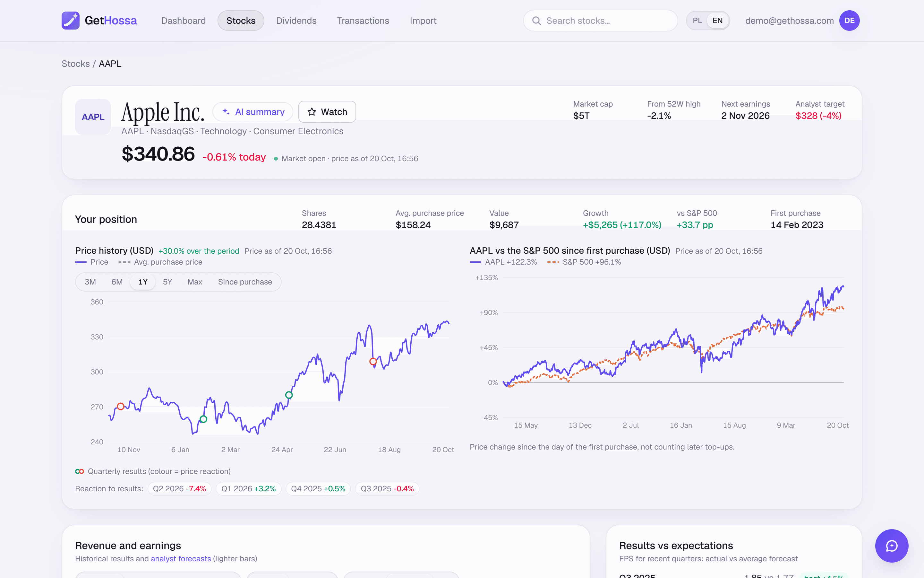Click the $340.86 current price
924x578 pixels.
158,154
